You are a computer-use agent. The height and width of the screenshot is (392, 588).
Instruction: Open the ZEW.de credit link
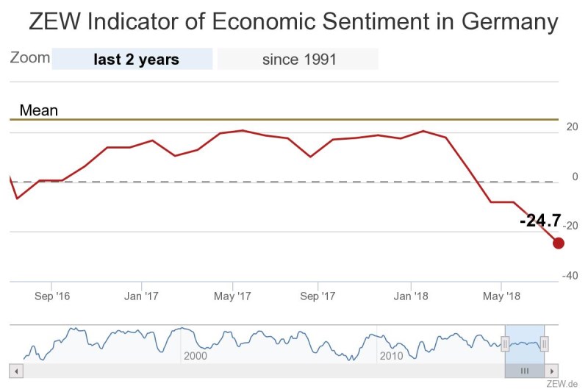(x=562, y=383)
